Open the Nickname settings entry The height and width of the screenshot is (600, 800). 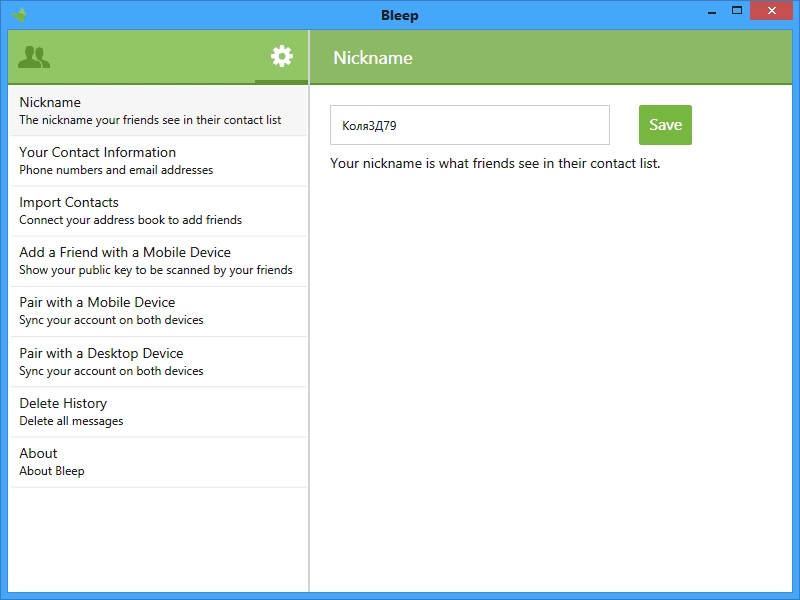coord(159,111)
